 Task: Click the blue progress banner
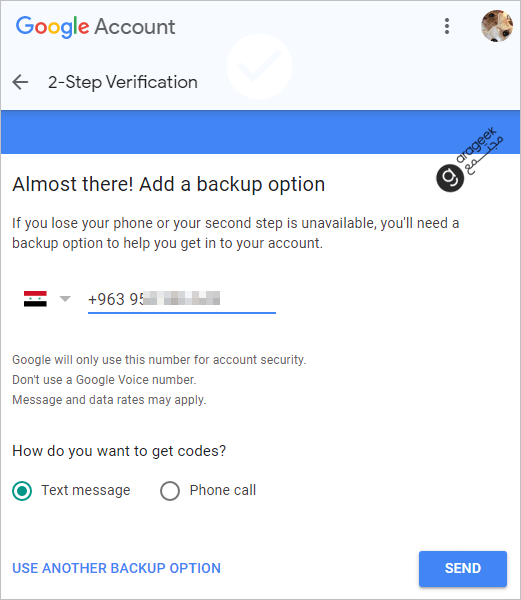point(260,132)
